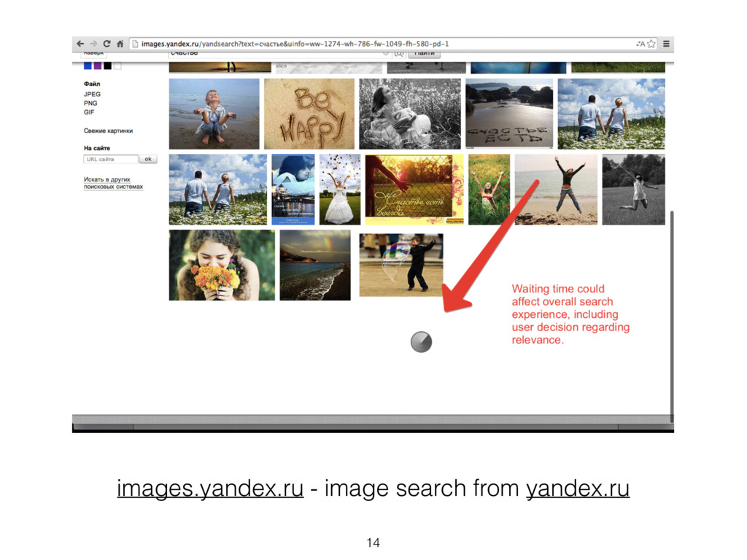Open Искать в других поисковых системах link

[113, 183]
